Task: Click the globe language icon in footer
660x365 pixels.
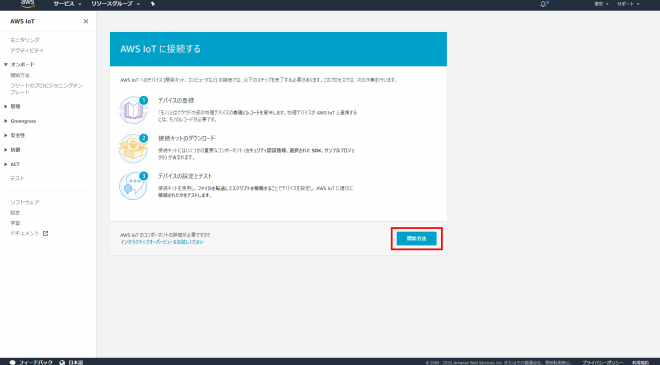Action: (x=62, y=362)
